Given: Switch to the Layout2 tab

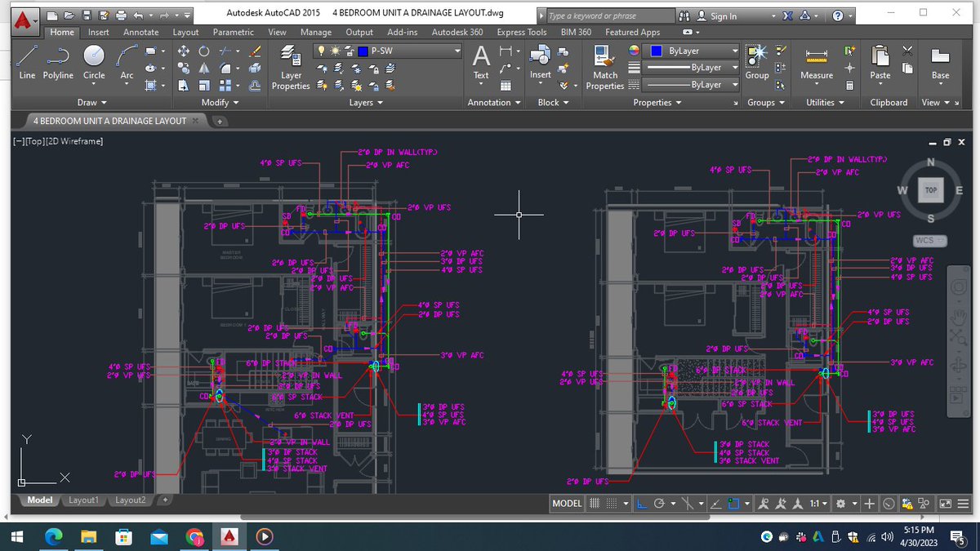Looking at the screenshot, I should [130, 500].
